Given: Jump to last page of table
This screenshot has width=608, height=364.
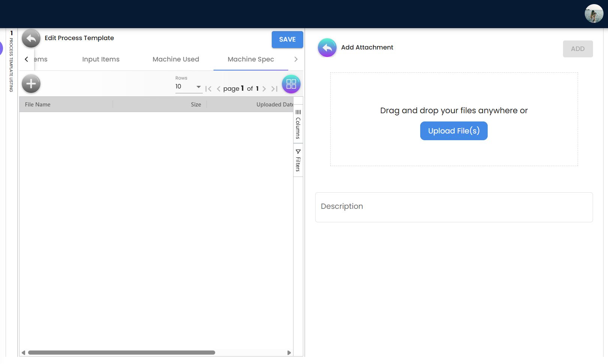Looking at the screenshot, I should (x=274, y=89).
